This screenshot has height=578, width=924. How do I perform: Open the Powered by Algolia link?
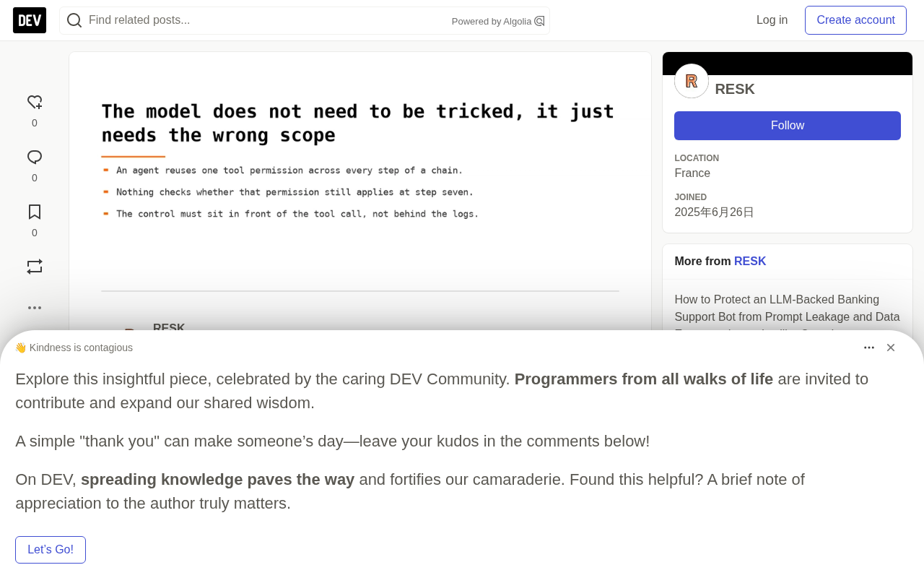pyautogui.click(x=498, y=21)
